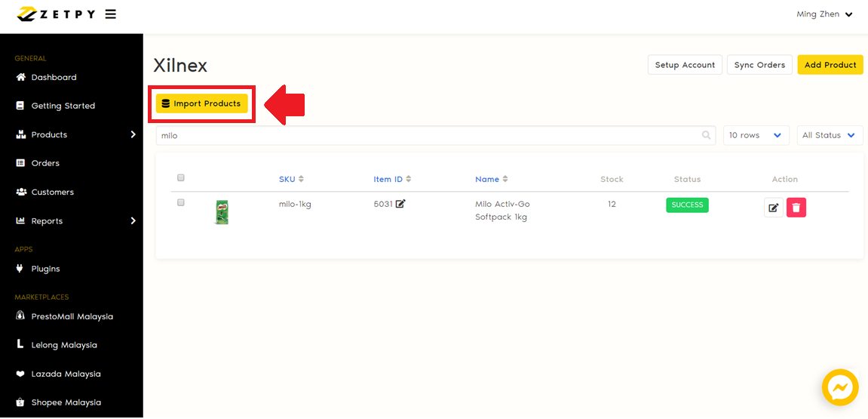Click the Lazada heart icon
The height and width of the screenshot is (419, 868).
click(20, 374)
